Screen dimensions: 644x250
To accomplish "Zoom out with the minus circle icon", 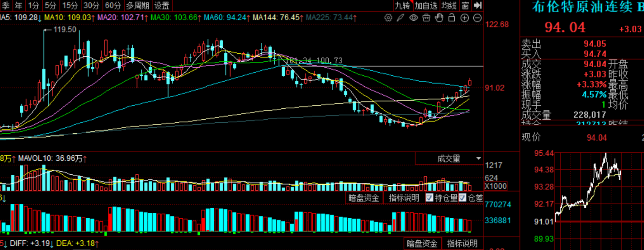I will point(477,18).
